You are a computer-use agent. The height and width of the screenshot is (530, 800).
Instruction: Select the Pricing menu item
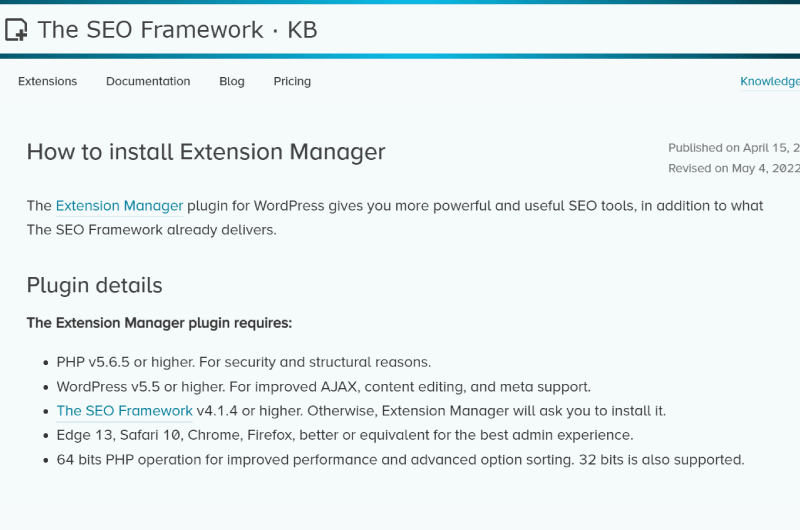[x=292, y=81]
